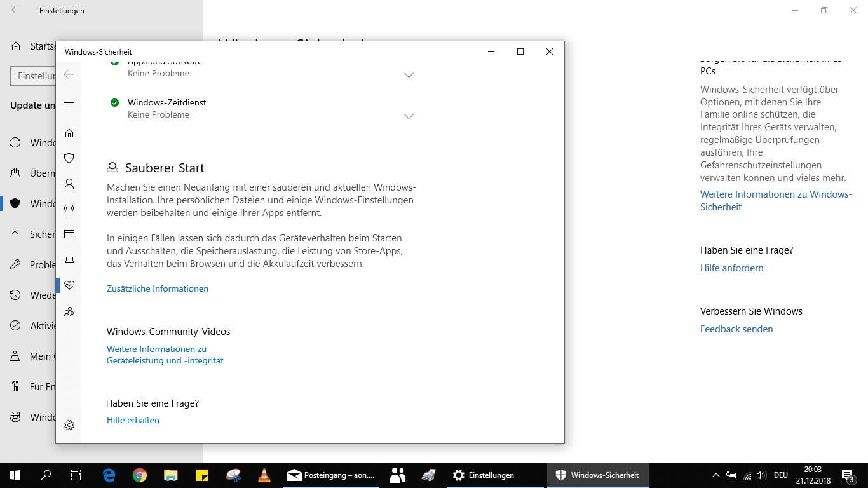Go to the Home icon in the Windows-Sicherheit sidebar
Viewport: 868px width, 488px height.
[x=69, y=133]
